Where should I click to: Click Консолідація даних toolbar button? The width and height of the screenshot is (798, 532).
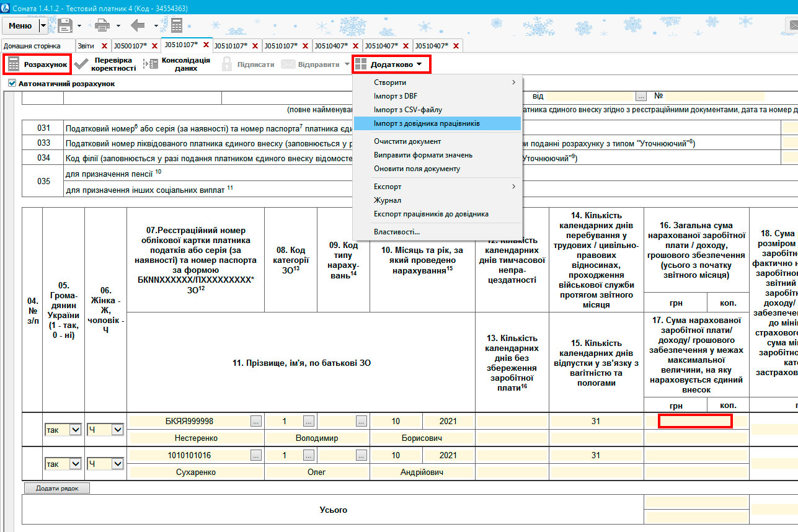tap(177, 64)
